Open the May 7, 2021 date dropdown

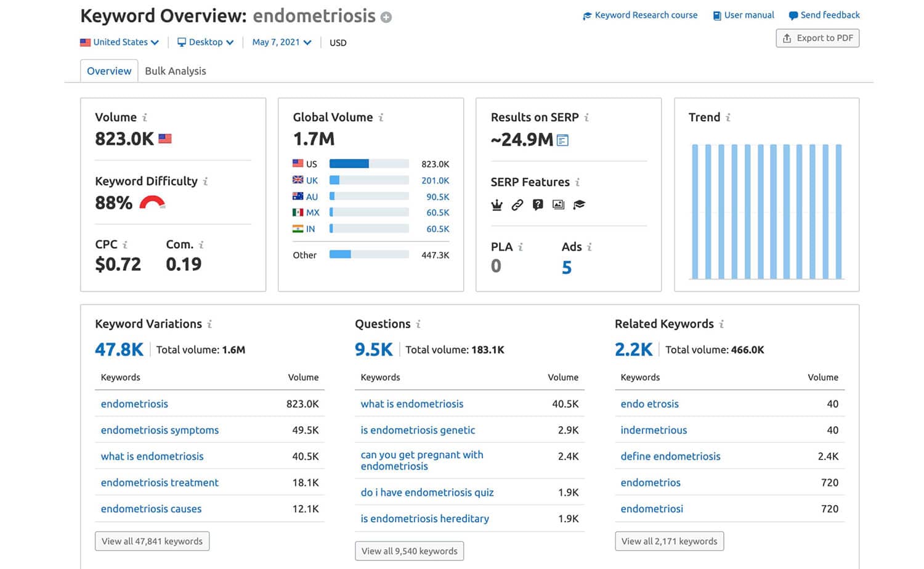tap(282, 42)
